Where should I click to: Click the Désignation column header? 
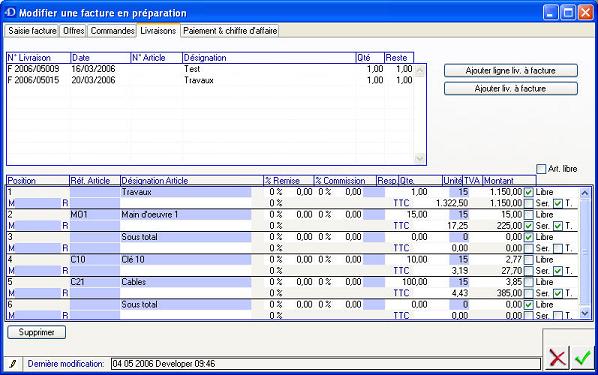point(269,58)
